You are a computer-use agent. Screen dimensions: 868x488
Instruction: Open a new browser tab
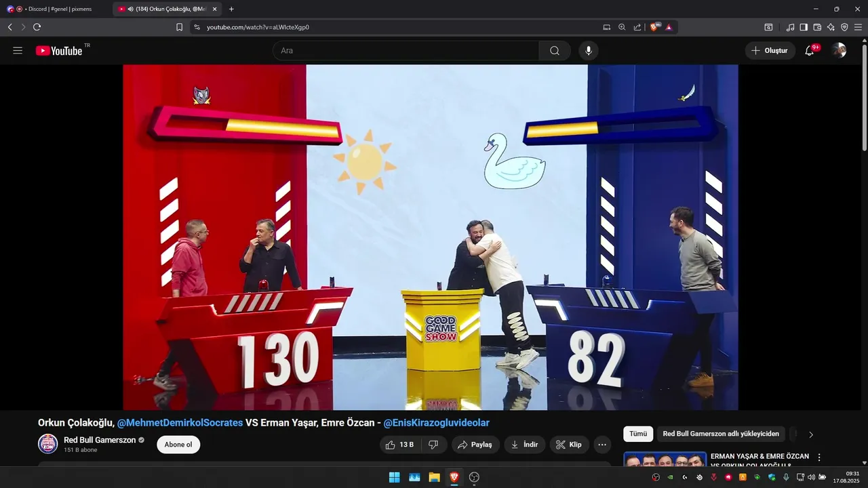pos(231,9)
